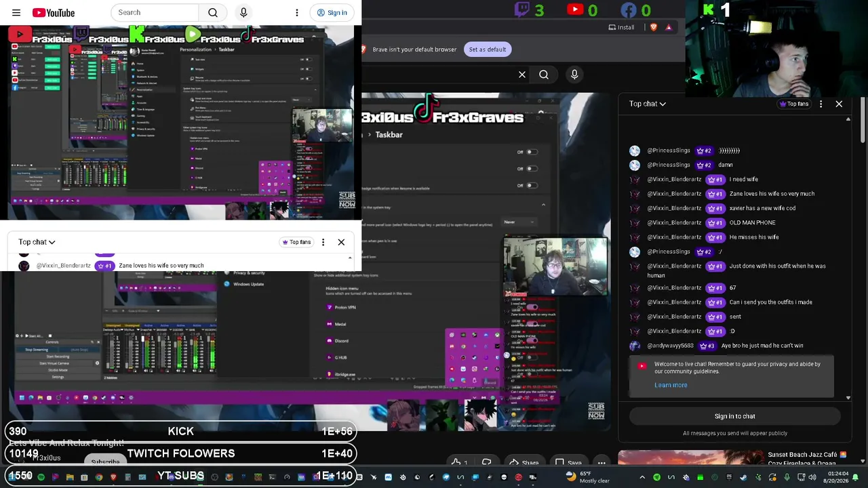The image size is (868, 488).
Task: Select chat message 'xavier has a new wife cod'
Action: point(762,208)
